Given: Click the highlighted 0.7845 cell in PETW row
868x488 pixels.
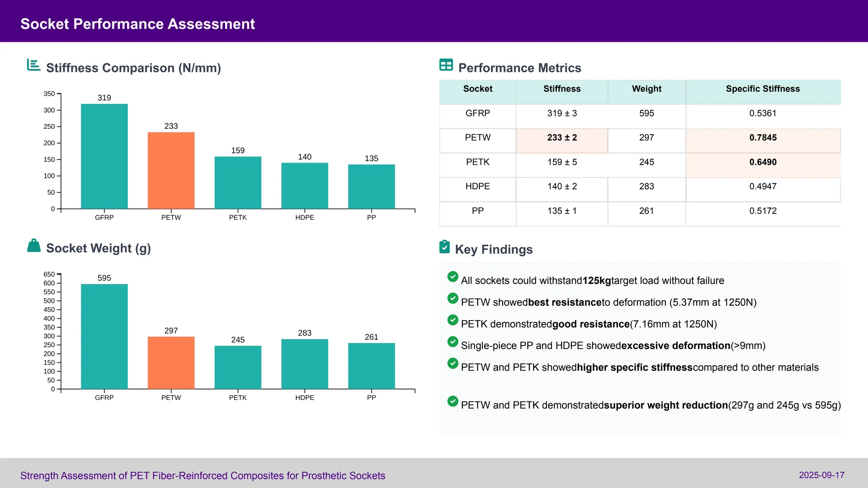Looking at the screenshot, I should [762, 138].
